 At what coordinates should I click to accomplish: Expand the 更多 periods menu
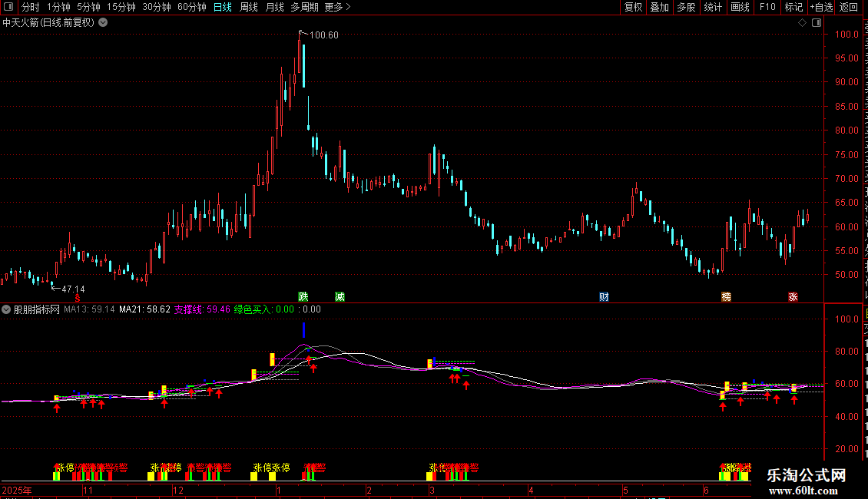pos(337,7)
